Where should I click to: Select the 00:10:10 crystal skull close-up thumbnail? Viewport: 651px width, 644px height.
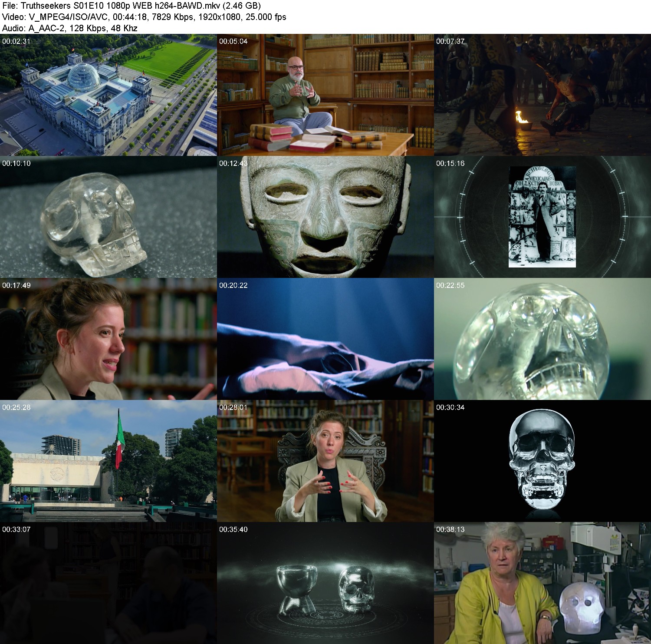click(x=108, y=217)
